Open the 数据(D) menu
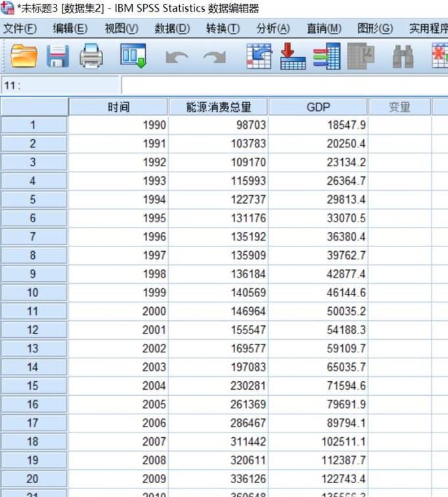The width and height of the screenshot is (448, 497). 172,29
